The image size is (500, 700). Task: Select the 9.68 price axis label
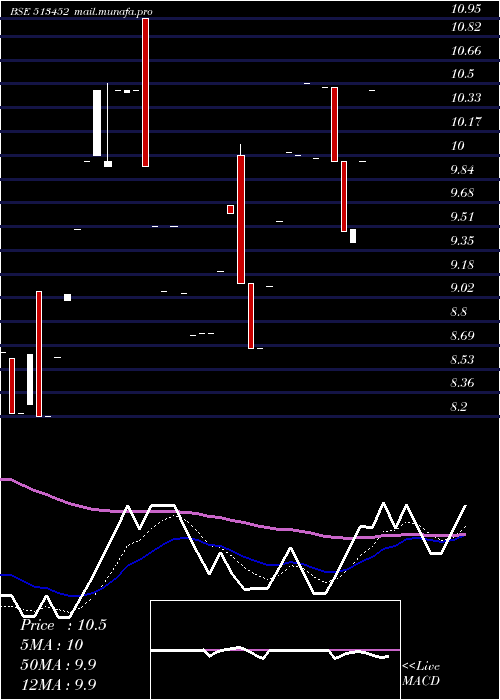[462, 193]
